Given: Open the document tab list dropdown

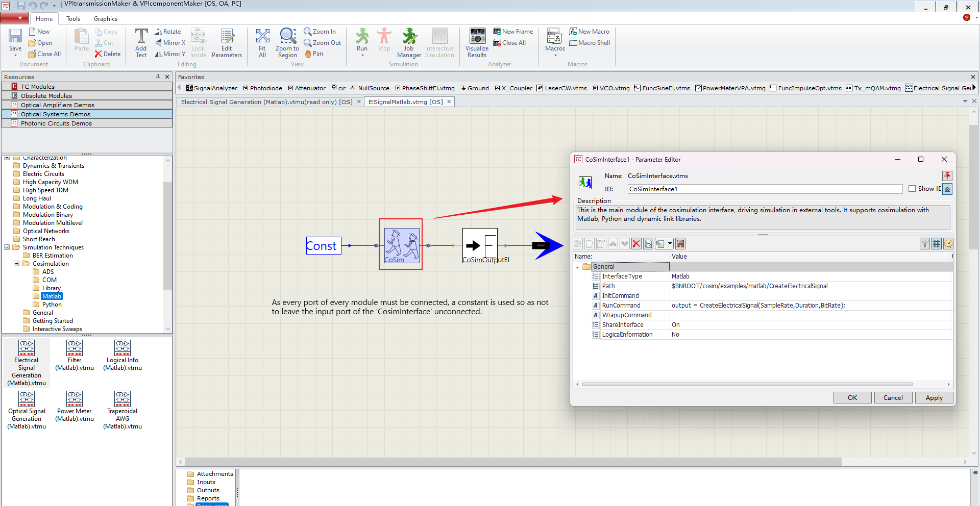Looking at the screenshot, I should point(965,102).
